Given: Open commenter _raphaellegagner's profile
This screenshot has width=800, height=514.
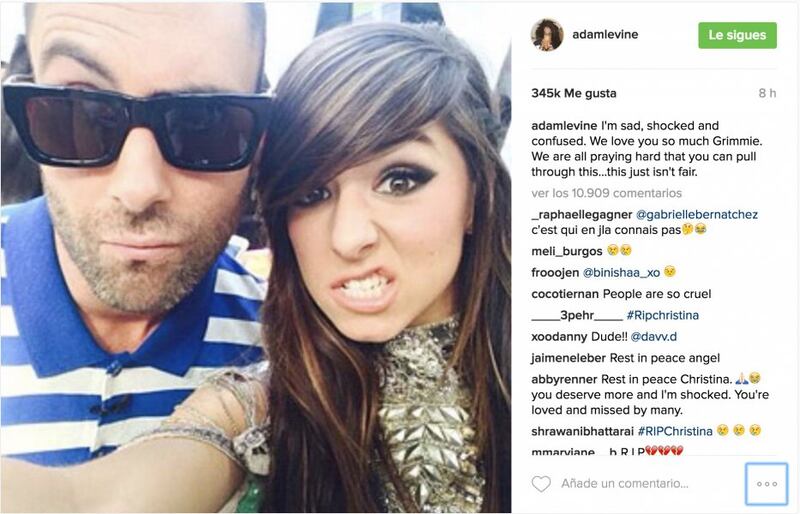Looking at the screenshot, I should tap(582, 215).
